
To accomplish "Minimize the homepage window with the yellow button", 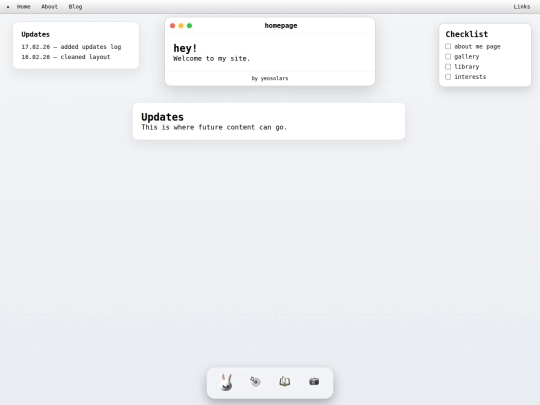I will [x=181, y=26].
